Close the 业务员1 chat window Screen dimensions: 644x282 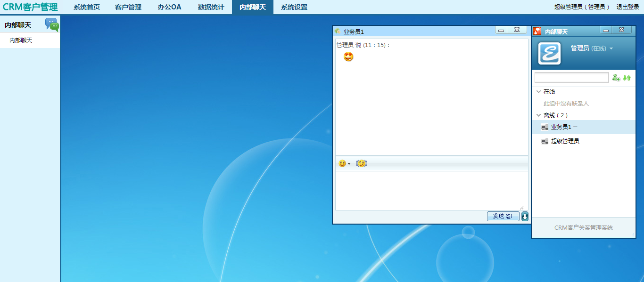click(517, 30)
